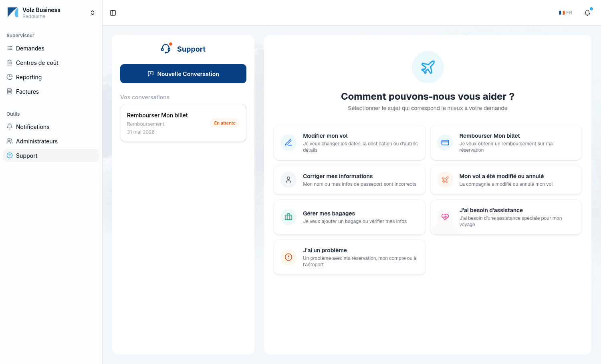Click the suitcase icon for Gérer mes bagages
Image resolution: width=601 pixels, height=364 pixels.
pyautogui.click(x=288, y=217)
